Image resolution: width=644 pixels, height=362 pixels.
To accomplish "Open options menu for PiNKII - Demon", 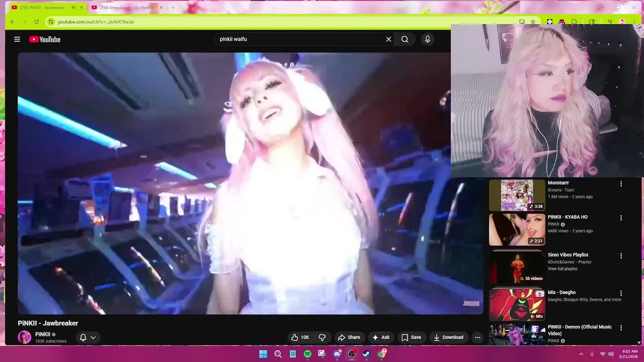I will pos(621,328).
